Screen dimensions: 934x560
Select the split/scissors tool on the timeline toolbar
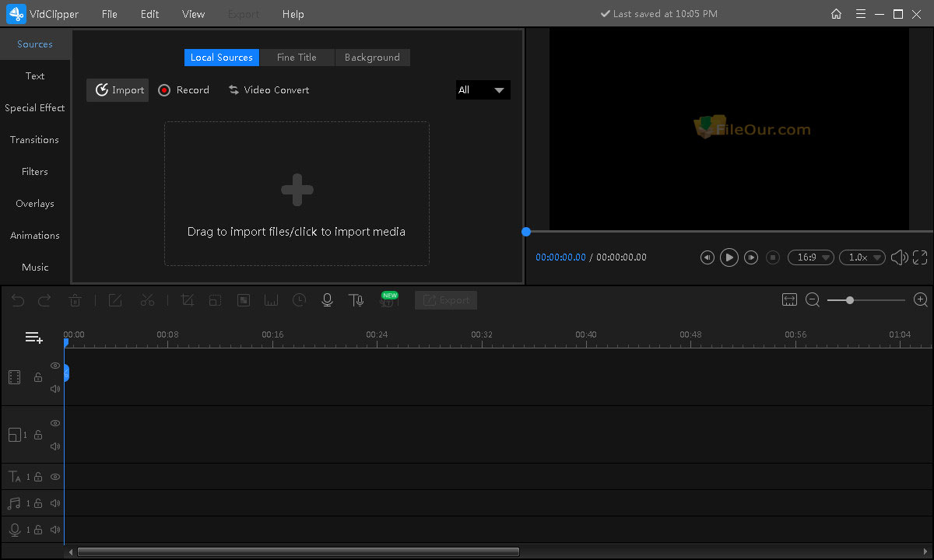147,300
